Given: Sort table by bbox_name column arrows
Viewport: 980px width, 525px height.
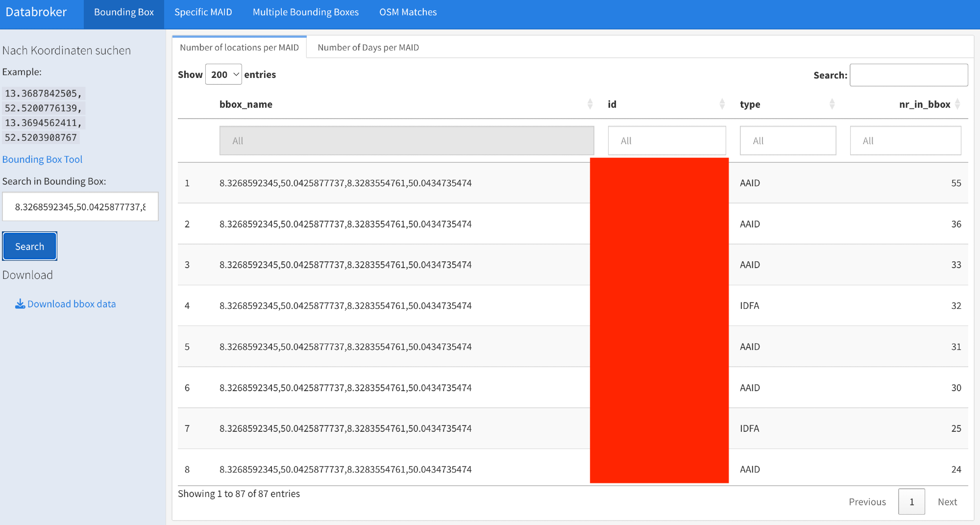Looking at the screenshot, I should coord(590,104).
